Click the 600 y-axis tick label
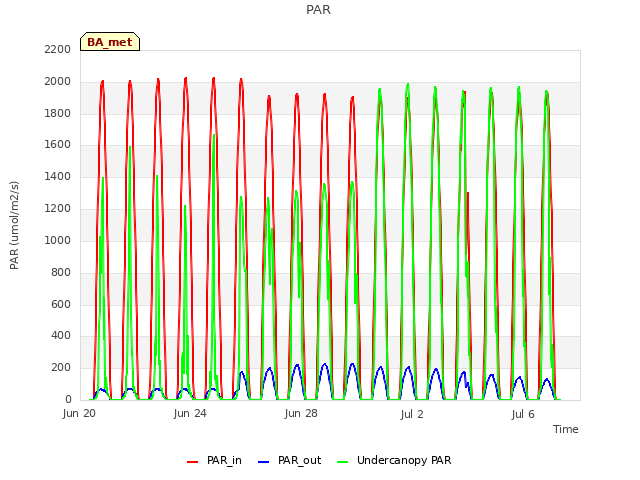This screenshot has height=480, width=640. [x=61, y=304]
